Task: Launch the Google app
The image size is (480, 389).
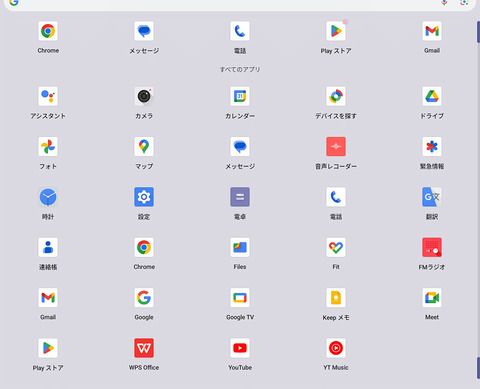Action: tap(144, 298)
